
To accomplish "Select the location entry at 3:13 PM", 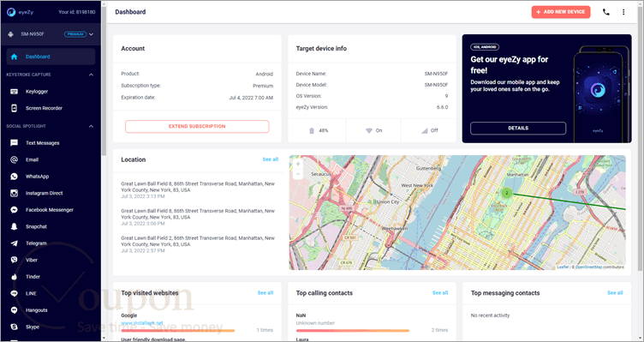I will pyautogui.click(x=197, y=190).
